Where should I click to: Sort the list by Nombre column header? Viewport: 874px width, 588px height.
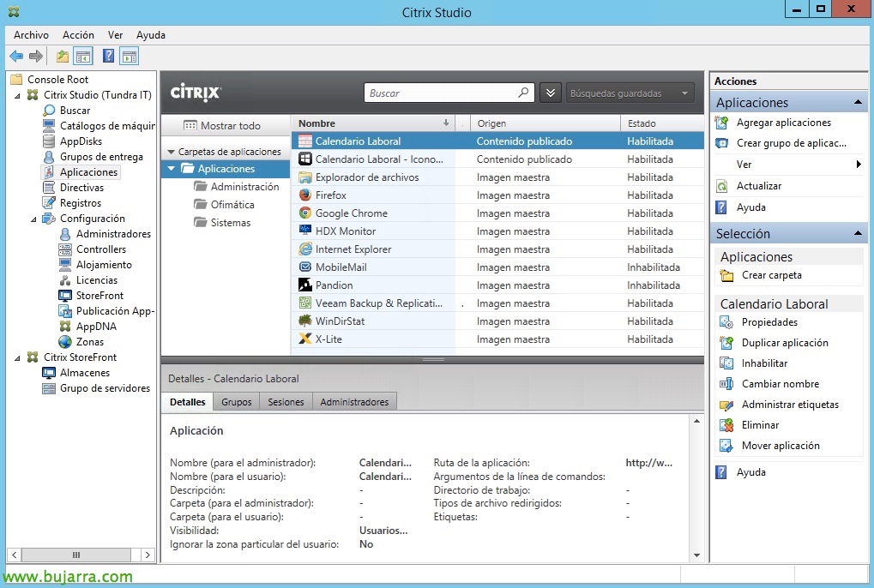pyautogui.click(x=369, y=123)
